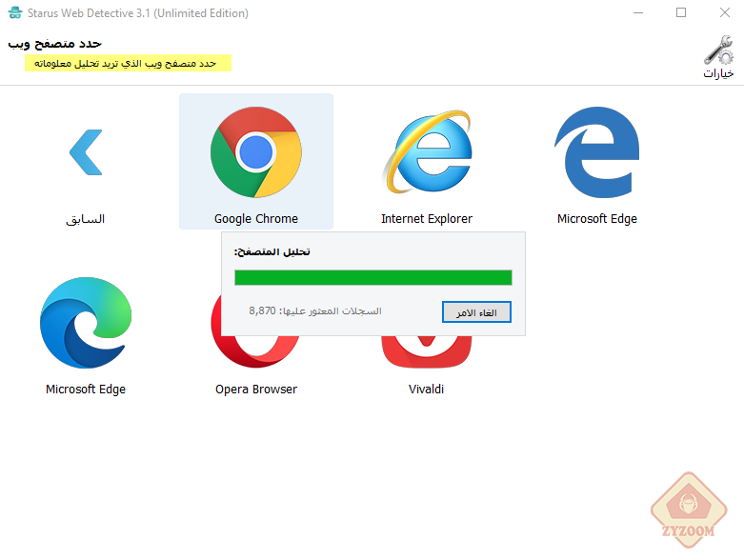744x560 pixels.
Task: Click the Google Chrome label text
Action: coord(256,219)
